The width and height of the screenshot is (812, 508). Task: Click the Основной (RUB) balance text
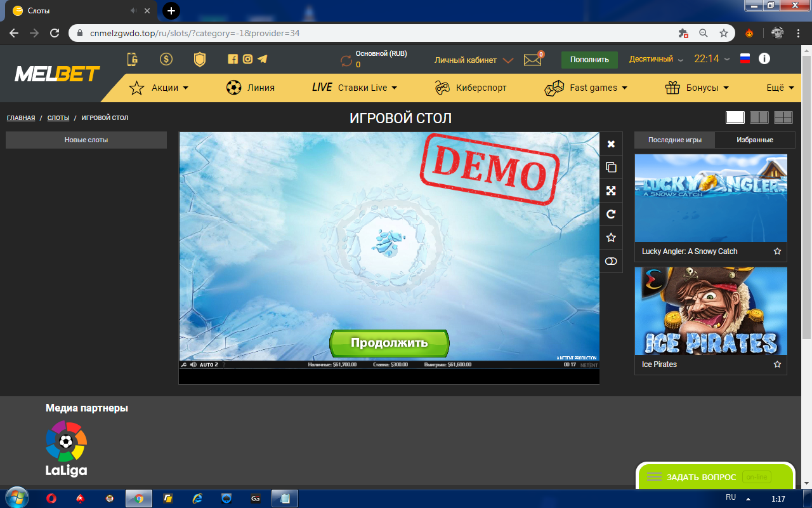[x=381, y=53]
